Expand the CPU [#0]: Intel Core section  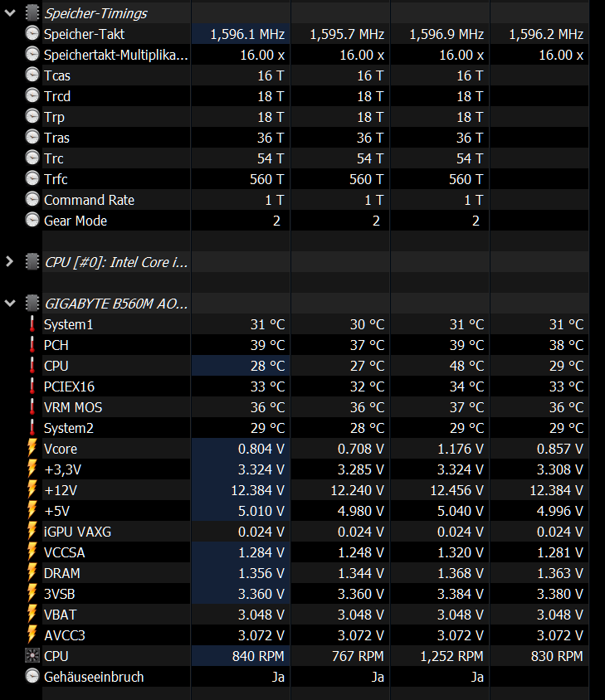[9, 262]
